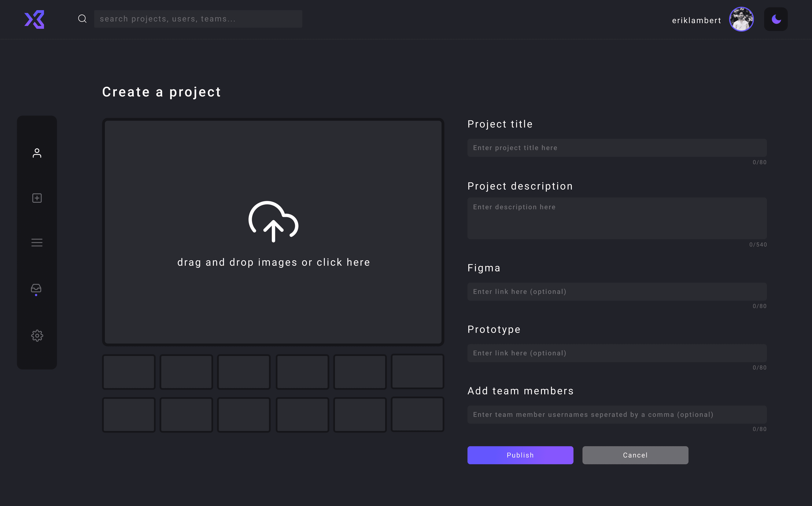Click the search magnifier icon
The height and width of the screenshot is (506, 812).
pos(82,18)
